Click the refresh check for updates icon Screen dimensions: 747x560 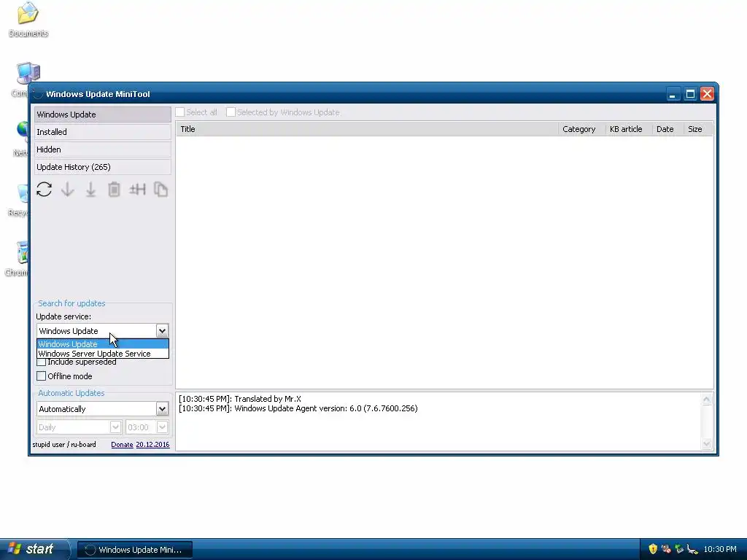coord(44,190)
